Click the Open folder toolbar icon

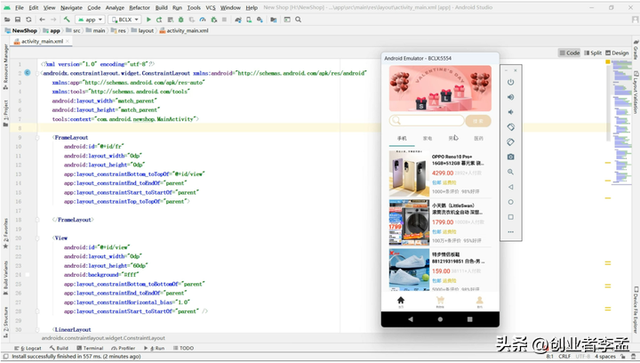[x=7, y=20]
